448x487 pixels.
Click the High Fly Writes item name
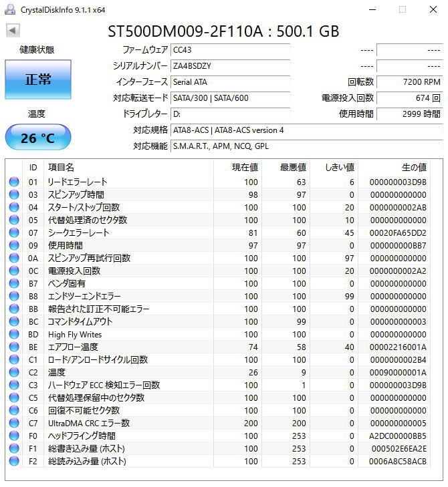(75, 335)
